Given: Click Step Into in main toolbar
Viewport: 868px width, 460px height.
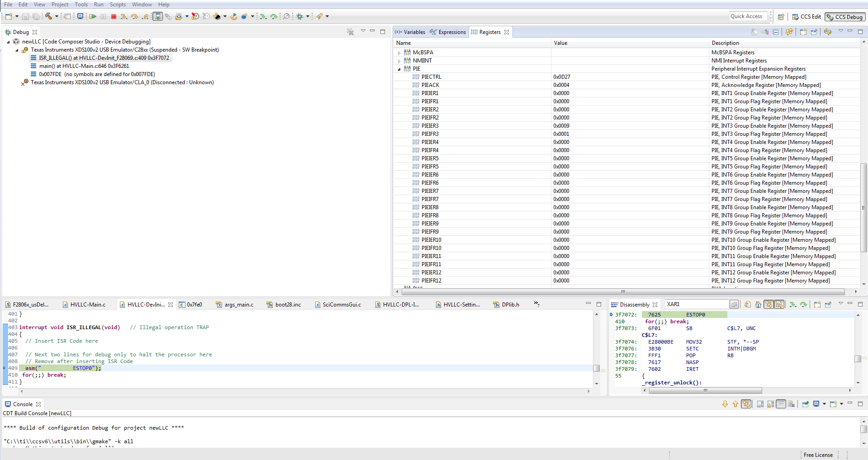Looking at the screenshot, I should [123, 16].
